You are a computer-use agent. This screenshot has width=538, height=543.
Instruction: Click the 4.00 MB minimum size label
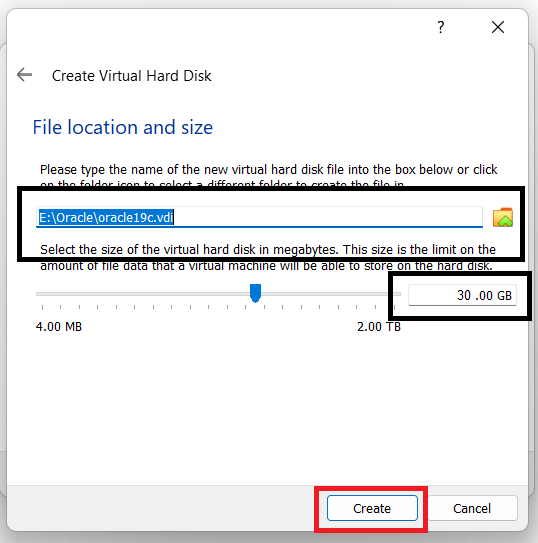[x=59, y=327]
